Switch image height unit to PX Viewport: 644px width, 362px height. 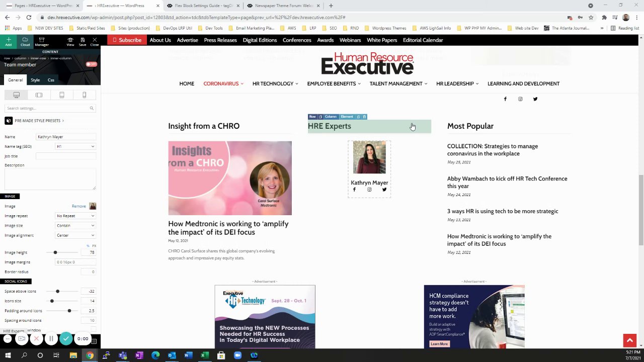click(94, 246)
